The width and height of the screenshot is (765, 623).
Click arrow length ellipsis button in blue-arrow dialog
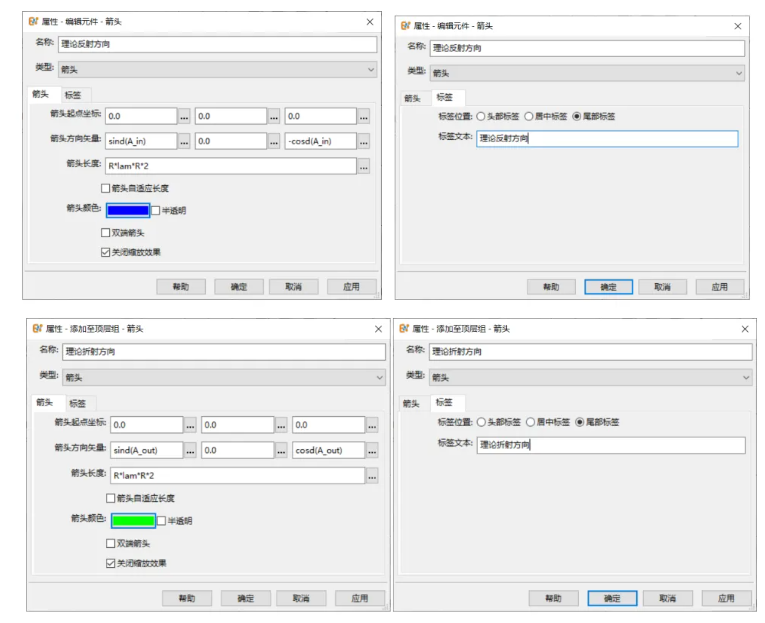[x=364, y=165]
